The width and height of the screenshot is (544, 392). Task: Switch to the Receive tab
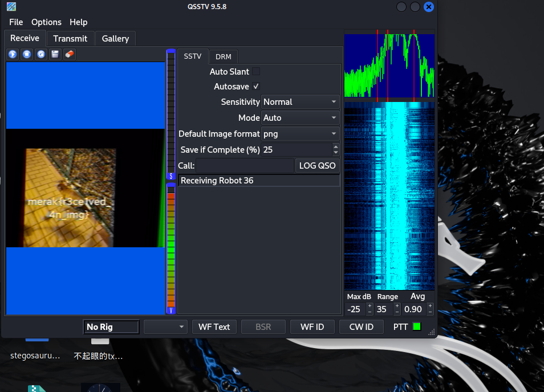25,38
